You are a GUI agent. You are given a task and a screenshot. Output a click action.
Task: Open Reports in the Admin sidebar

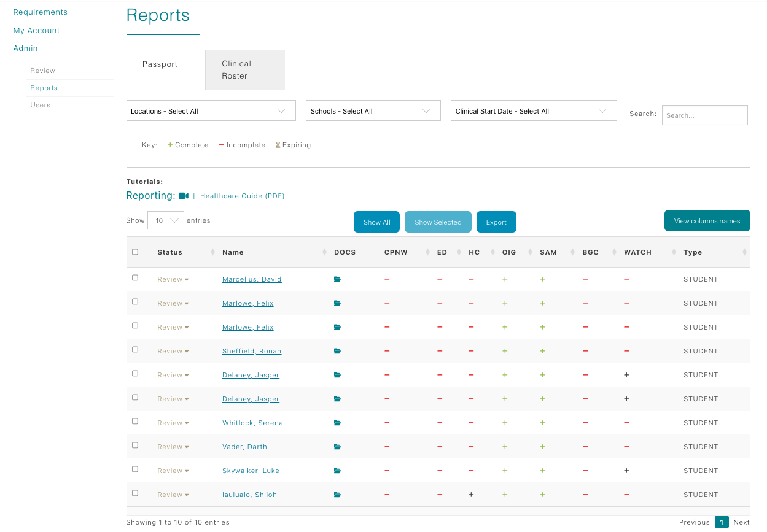44,88
